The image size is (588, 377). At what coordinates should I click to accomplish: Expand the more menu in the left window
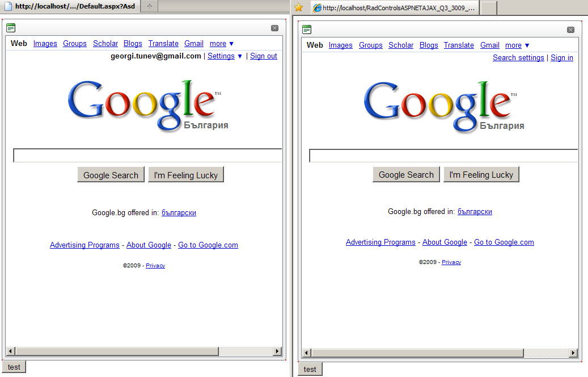click(221, 44)
